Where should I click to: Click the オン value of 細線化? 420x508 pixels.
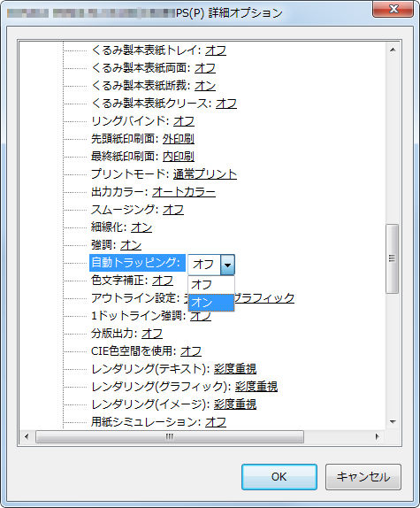coord(141,227)
